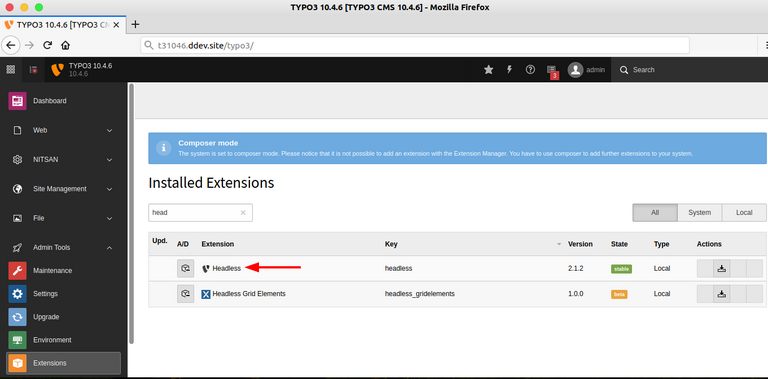Click the Settings gear icon in Admin Tools
Screen dimensions: 768x379
[x=17, y=294]
